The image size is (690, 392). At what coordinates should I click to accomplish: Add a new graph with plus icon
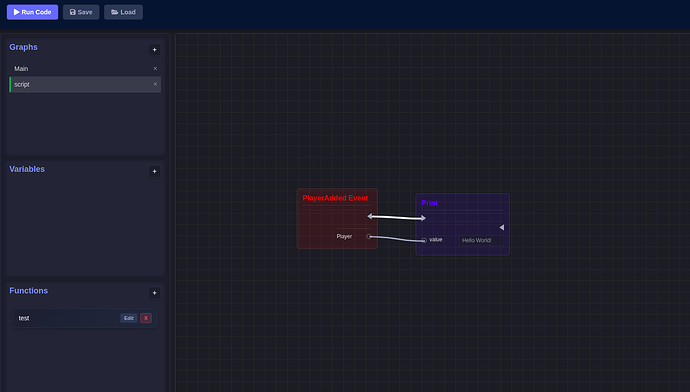154,50
